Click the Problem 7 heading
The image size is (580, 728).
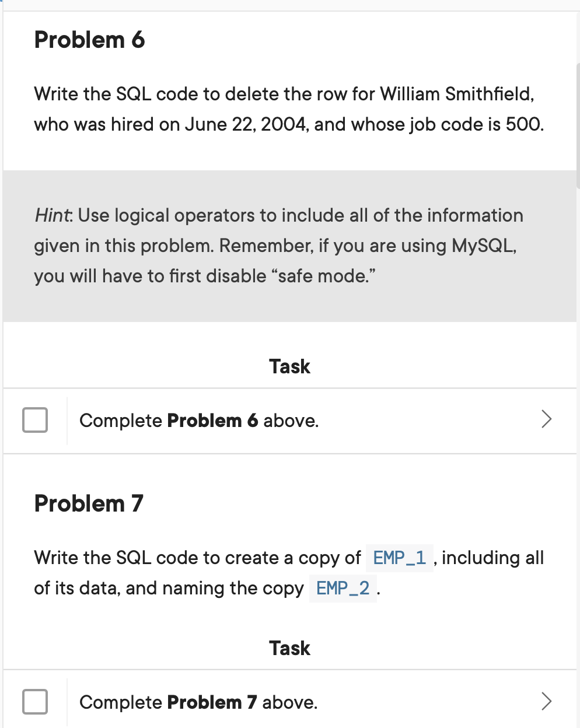pyautogui.click(x=88, y=503)
